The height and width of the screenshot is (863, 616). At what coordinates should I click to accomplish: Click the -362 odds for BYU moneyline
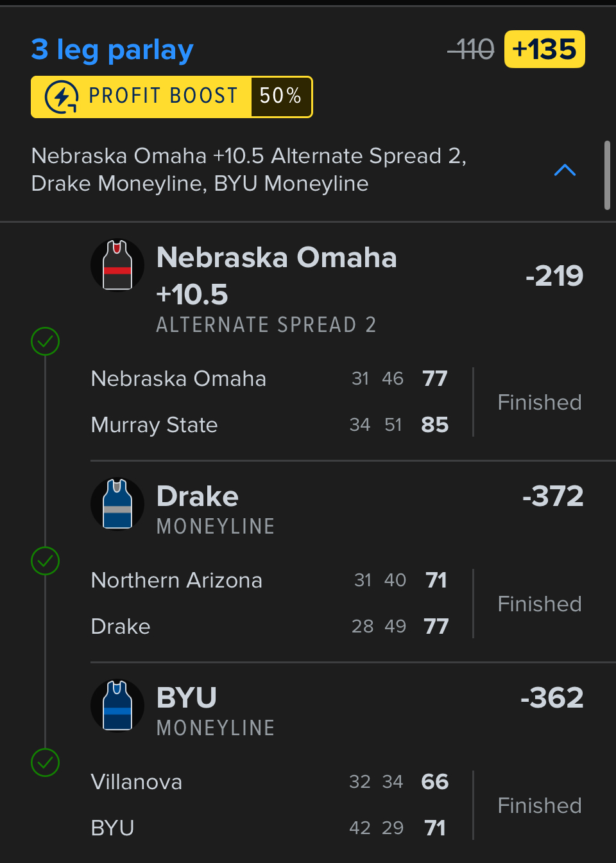552,697
